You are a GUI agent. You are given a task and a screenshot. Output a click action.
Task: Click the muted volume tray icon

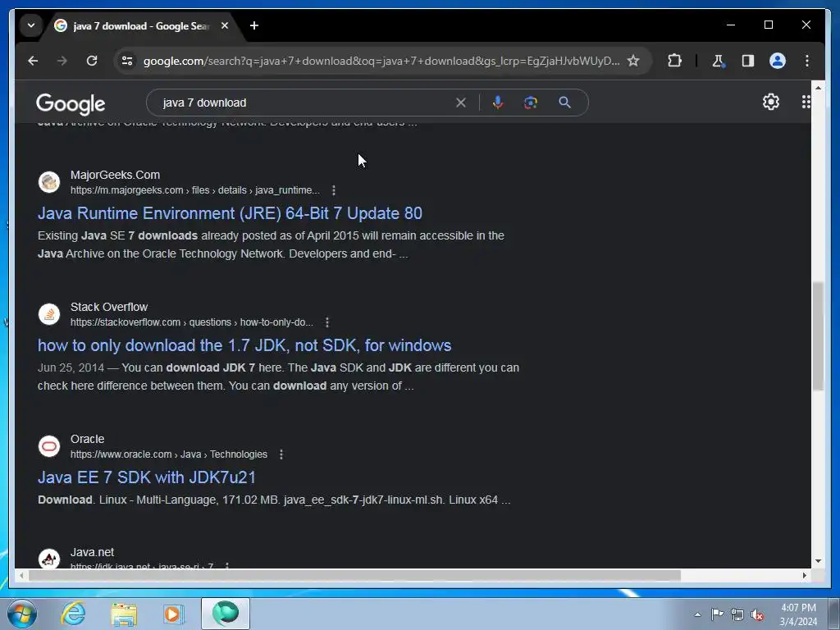click(757, 614)
